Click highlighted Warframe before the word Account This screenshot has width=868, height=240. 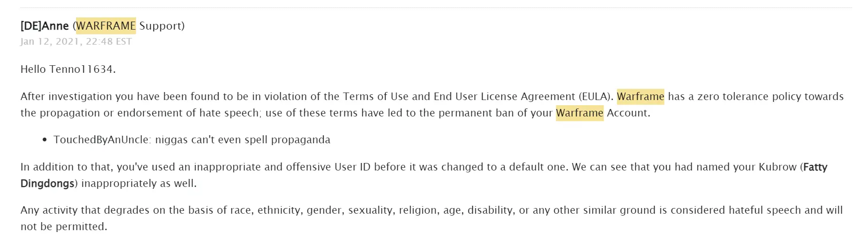click(579, 113)
